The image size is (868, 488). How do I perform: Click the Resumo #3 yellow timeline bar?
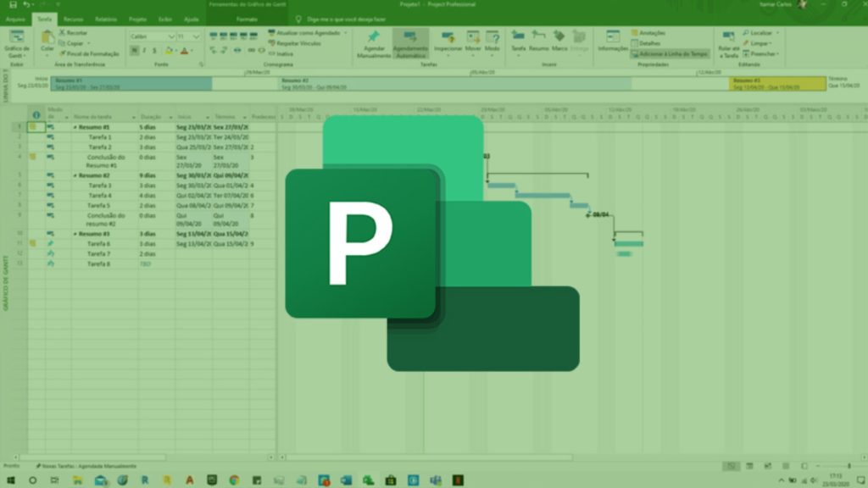[777, 84]
